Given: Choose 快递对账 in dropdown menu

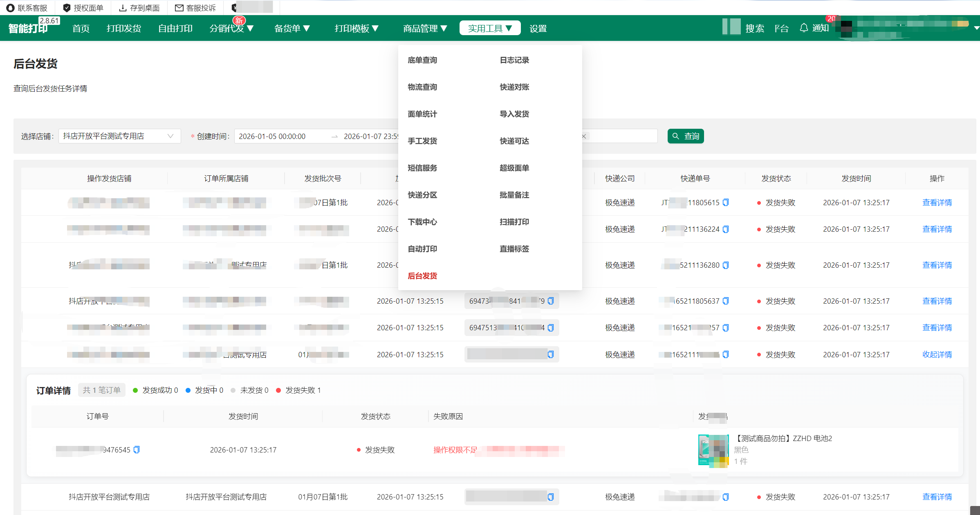Looking at the screenshot, I should (514, 87).
